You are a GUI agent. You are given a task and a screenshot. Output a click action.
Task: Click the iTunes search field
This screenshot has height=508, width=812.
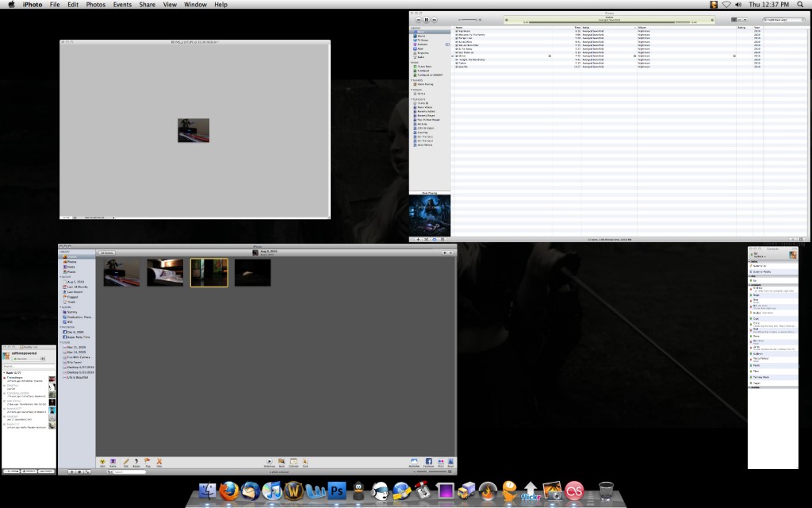(783, 20)
